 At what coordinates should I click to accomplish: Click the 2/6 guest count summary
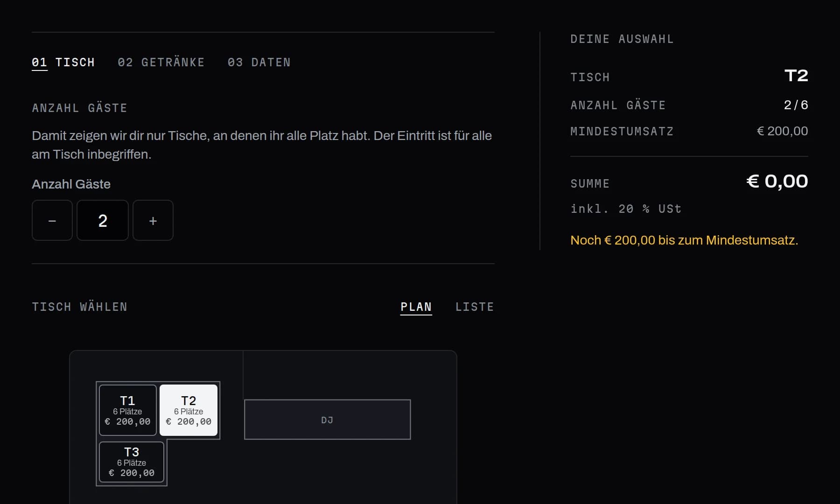796,105
